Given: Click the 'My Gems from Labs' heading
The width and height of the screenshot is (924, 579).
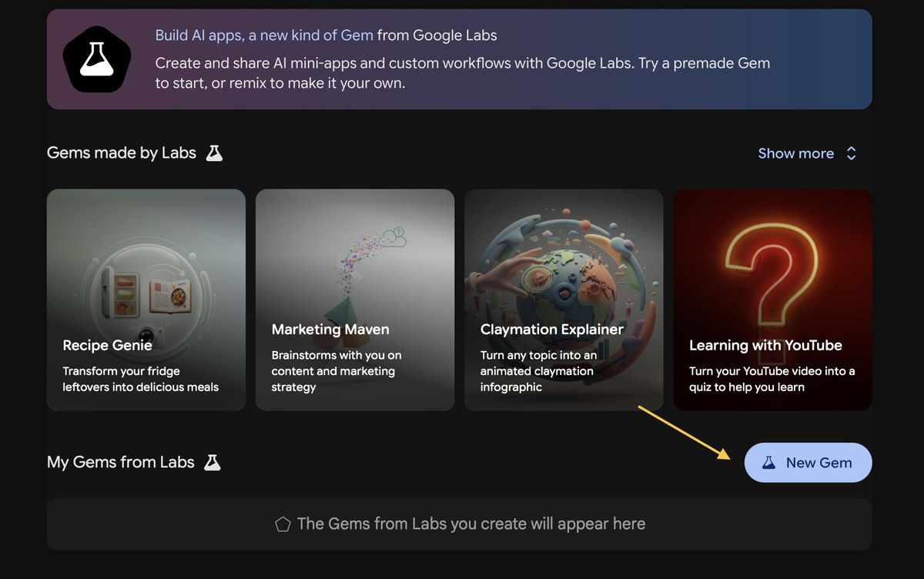Looking at the screenshot, I should (x=121, y=462).
